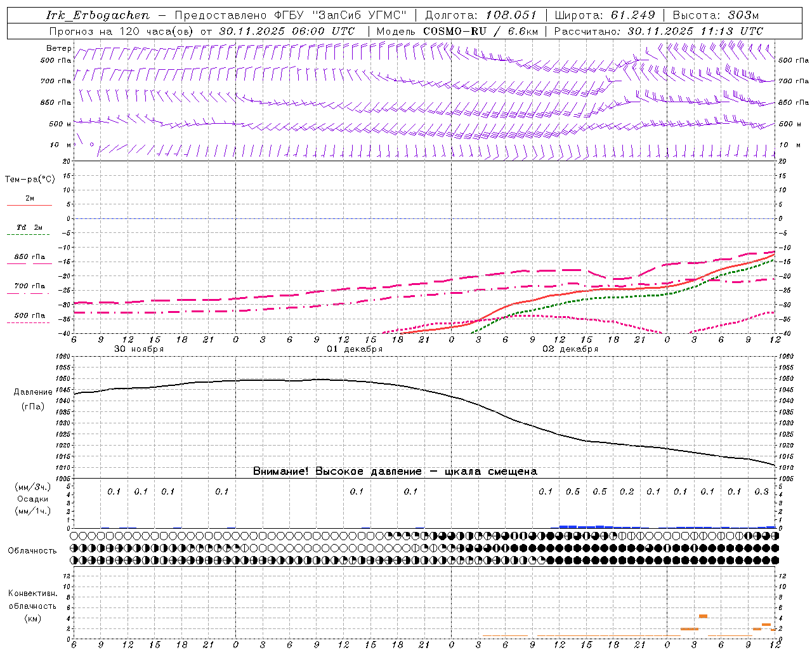Click the date label '30 ноября'
The image size is (812, 650).
pyautogui.click(x=139, y=349)
